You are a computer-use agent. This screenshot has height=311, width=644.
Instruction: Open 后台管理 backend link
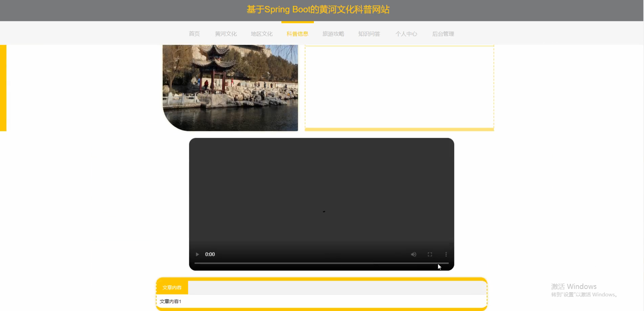pyautogui.click(x=443, y=34)
